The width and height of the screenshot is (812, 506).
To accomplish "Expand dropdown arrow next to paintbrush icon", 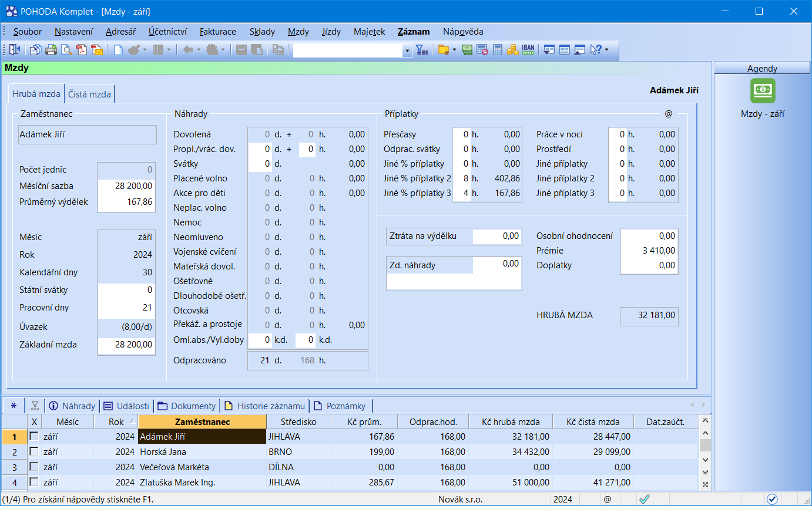I will 145,50.
